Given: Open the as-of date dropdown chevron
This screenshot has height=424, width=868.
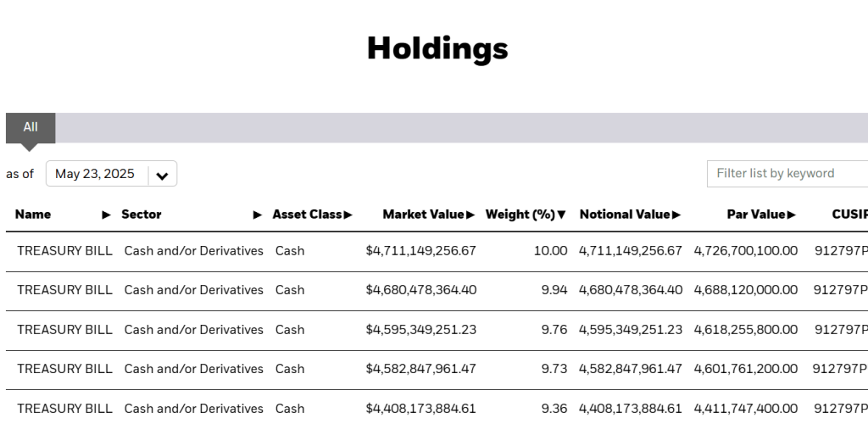Looking at the screenshot, I should 162,175.
